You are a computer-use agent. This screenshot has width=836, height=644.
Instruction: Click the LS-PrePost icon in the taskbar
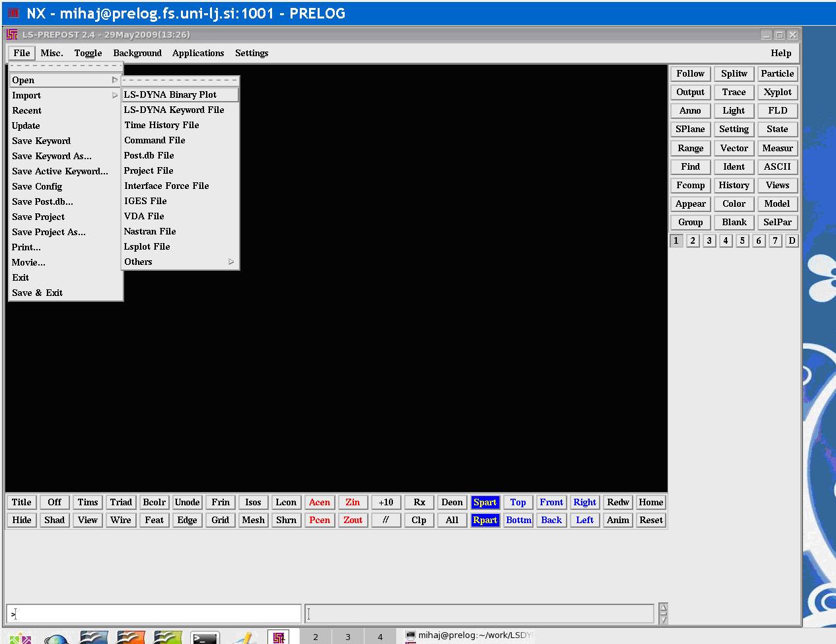coord(279,637)
